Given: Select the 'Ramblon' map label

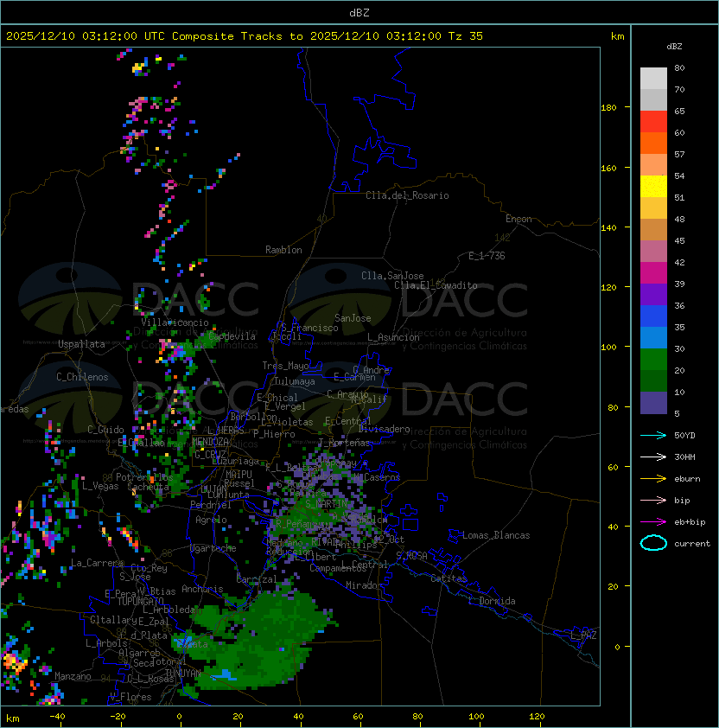Looking at the screenshot, I should pyautogui.click(x=283, y=250).
